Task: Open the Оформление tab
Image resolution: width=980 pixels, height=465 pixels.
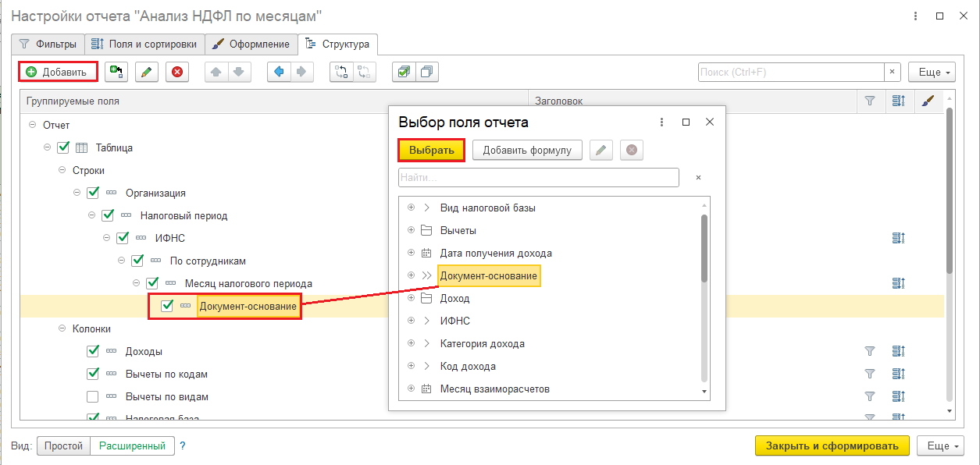Action: coord(252,44)
